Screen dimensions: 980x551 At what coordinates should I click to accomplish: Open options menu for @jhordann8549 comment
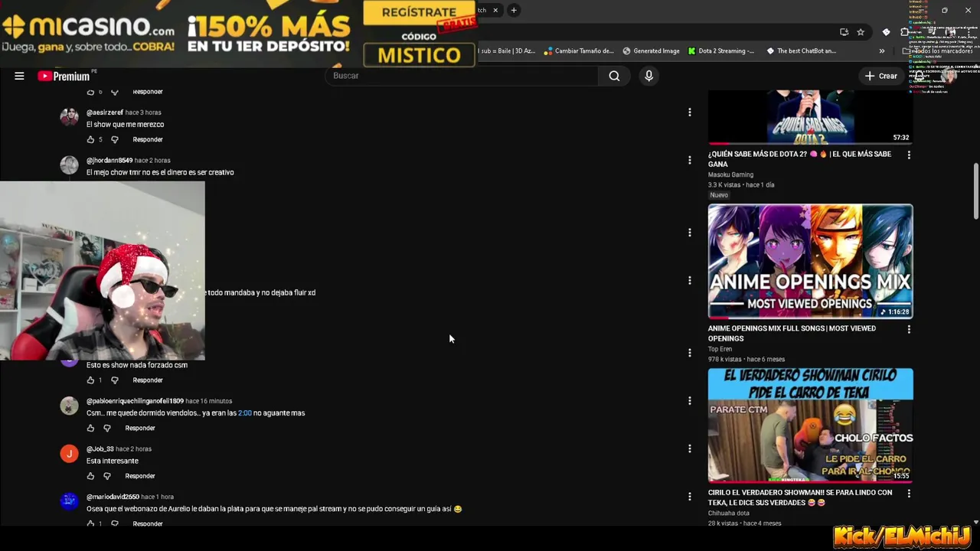689,160
